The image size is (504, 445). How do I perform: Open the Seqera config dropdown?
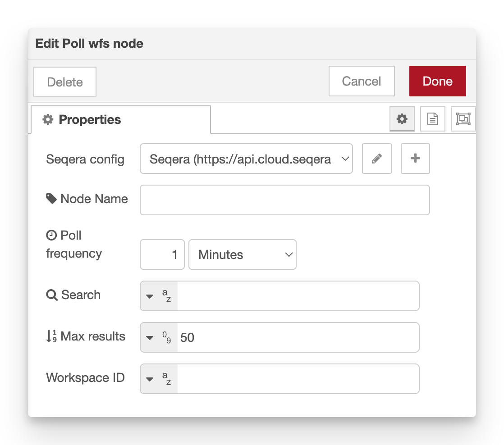coord(246,159)
